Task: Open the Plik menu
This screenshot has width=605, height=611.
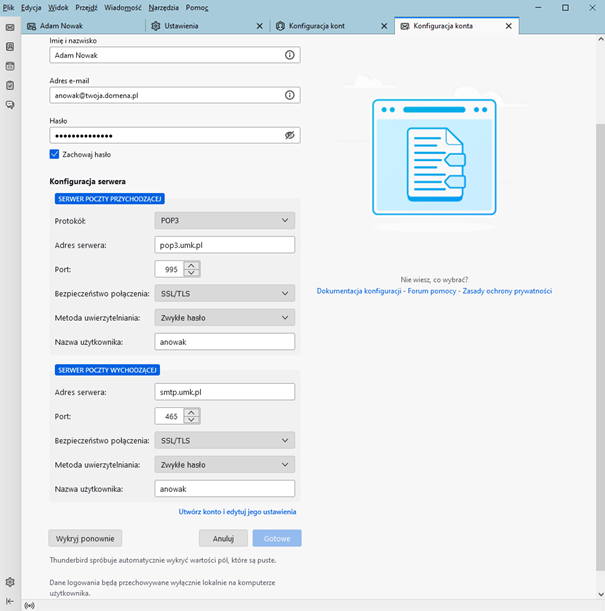Action: point(8,7)
